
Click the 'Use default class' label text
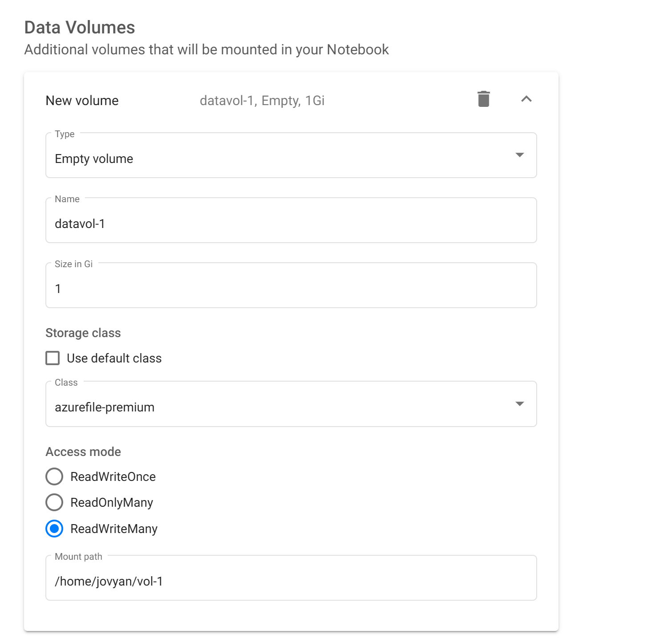point(114,358)
